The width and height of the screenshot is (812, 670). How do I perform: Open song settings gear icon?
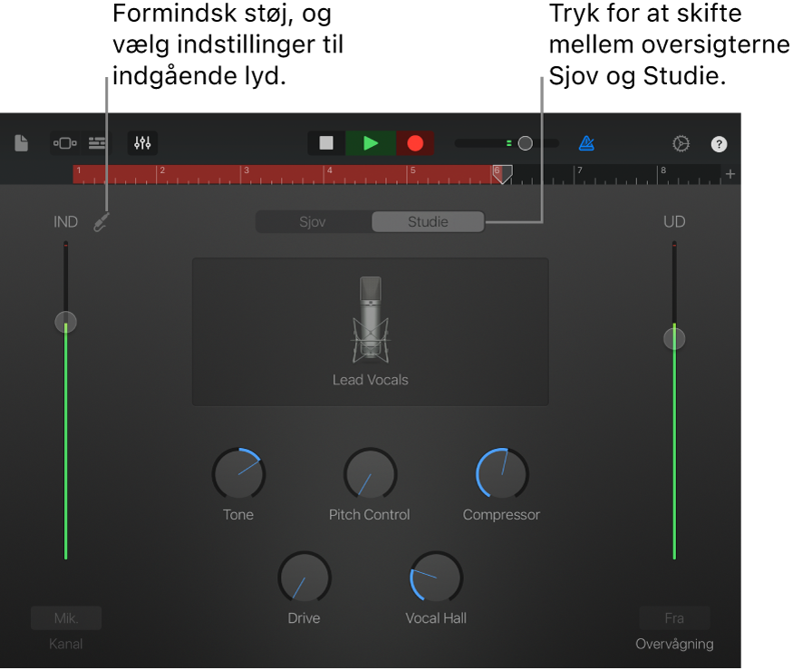681,143
